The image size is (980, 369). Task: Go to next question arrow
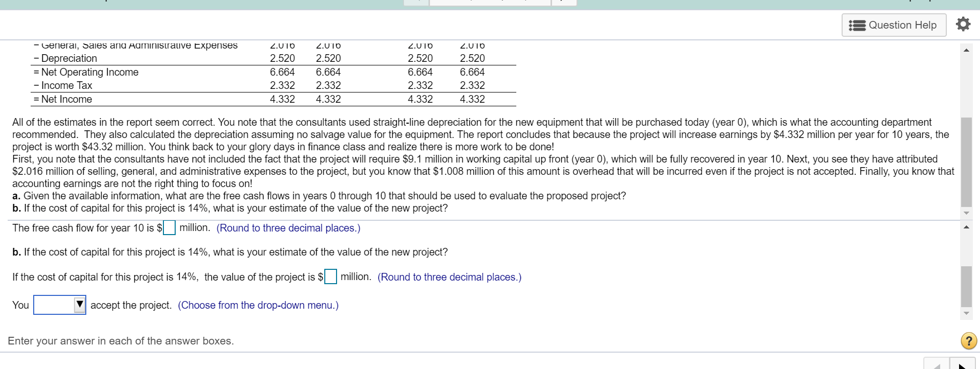tap(962, 365)
